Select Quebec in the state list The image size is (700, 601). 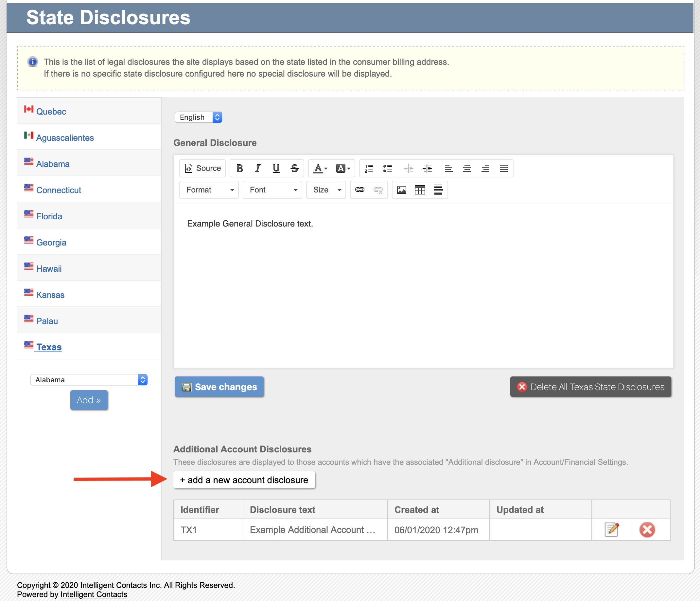[51, 112]
